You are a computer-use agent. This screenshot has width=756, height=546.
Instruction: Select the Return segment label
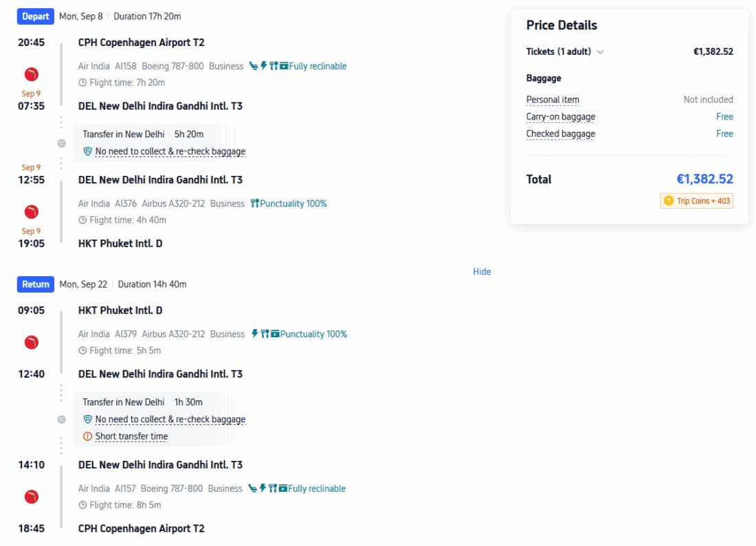coord(36,284)
